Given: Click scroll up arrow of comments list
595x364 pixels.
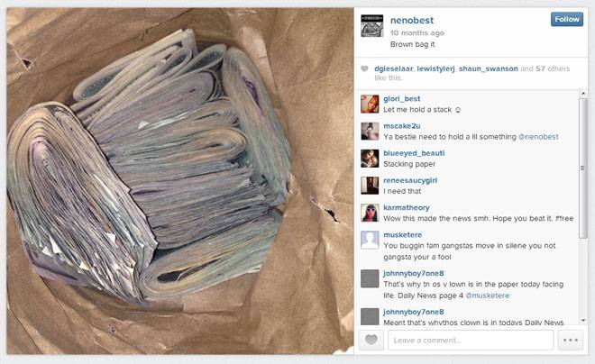Looking at the screenshot, I should pos(583,94).
